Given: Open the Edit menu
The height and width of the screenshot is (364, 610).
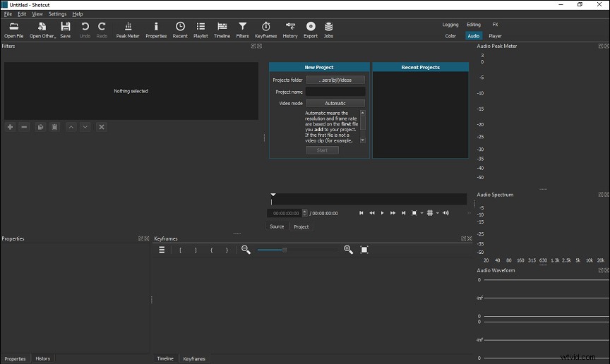Looking at the screenshot, I should pyautogui.click(x=22, y=13).
